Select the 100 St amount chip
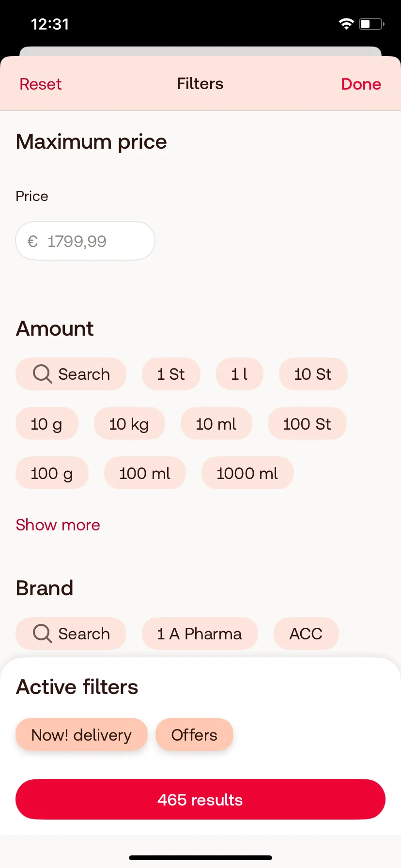Viewport: 401px width, 868px height. click(307, 424)
